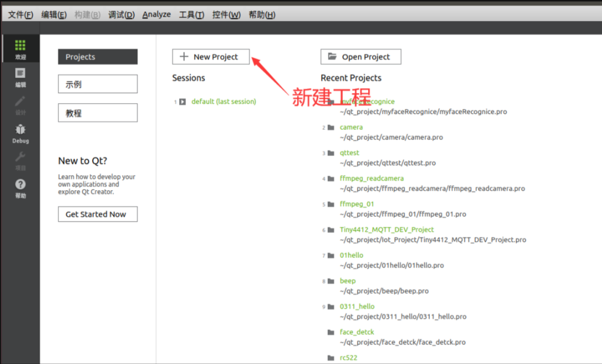The width and height of the screenshot is (602, 364).
Task: Open the ffmpeg_readcamera recent project
Action: click(372, 179)
